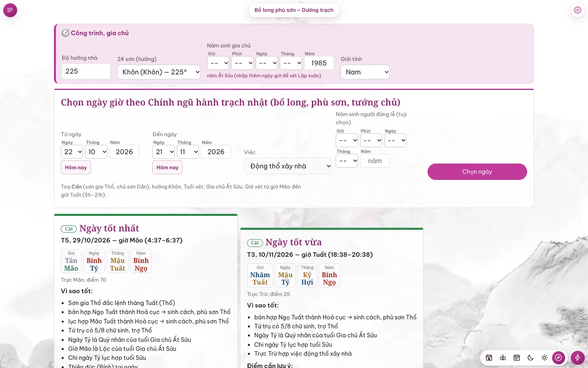Open the settings gear icon
Screen dimensions: 588x368
pos(577,10)
